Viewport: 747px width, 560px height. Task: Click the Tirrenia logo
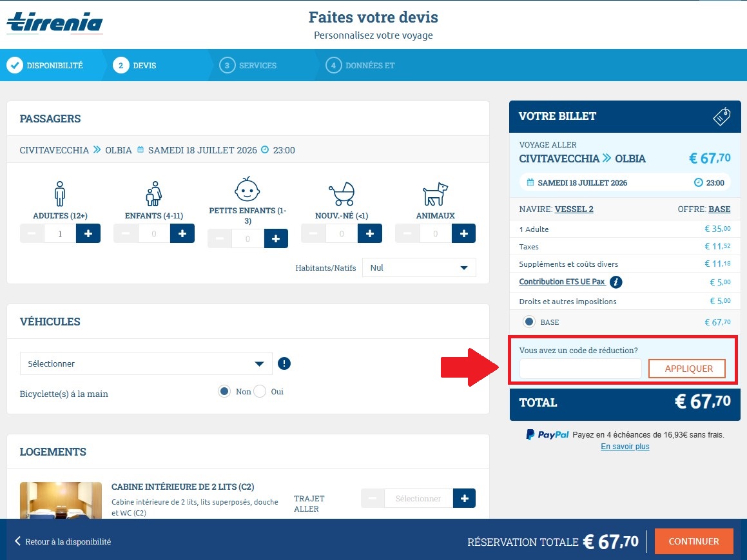[x=55, y=23]
